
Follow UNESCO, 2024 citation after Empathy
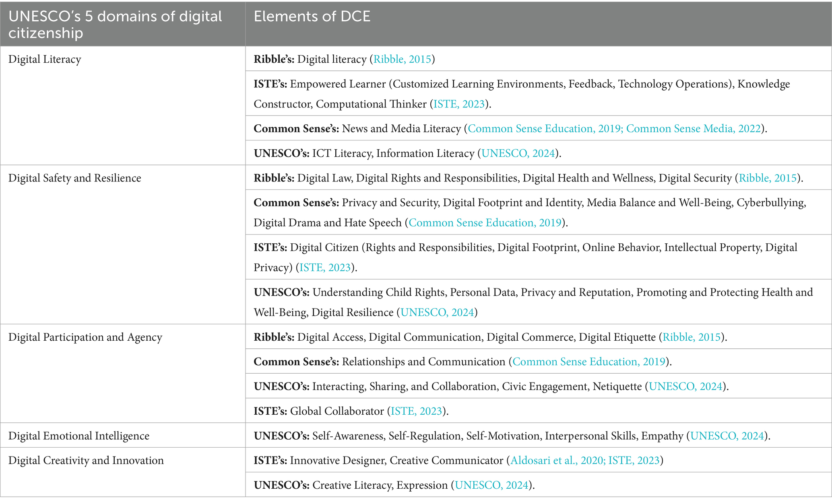click(x=727, y=436)
